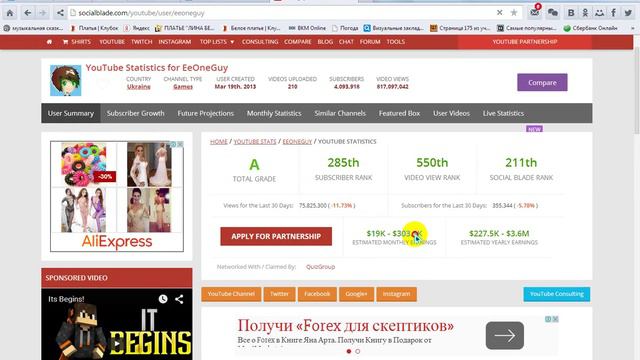Image resolution: width=640 pixels, height=360 pixels.
Task: Stop page loading with the X icon
Action: click(x=500, y=13)
